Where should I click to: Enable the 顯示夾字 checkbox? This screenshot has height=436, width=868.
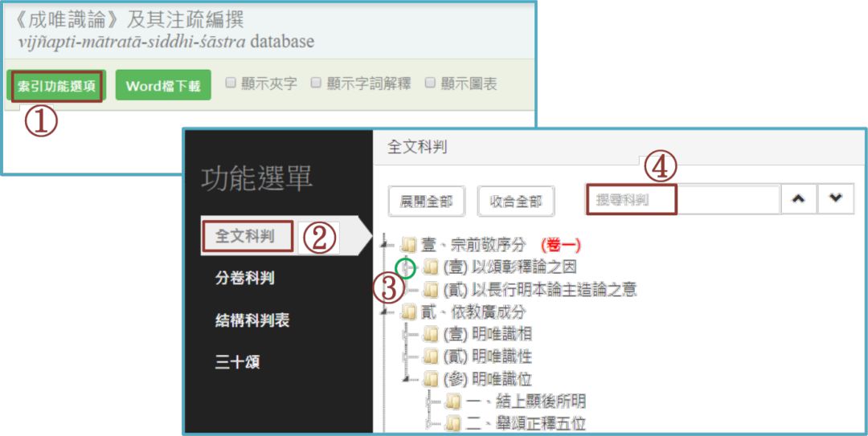(231, 83)
